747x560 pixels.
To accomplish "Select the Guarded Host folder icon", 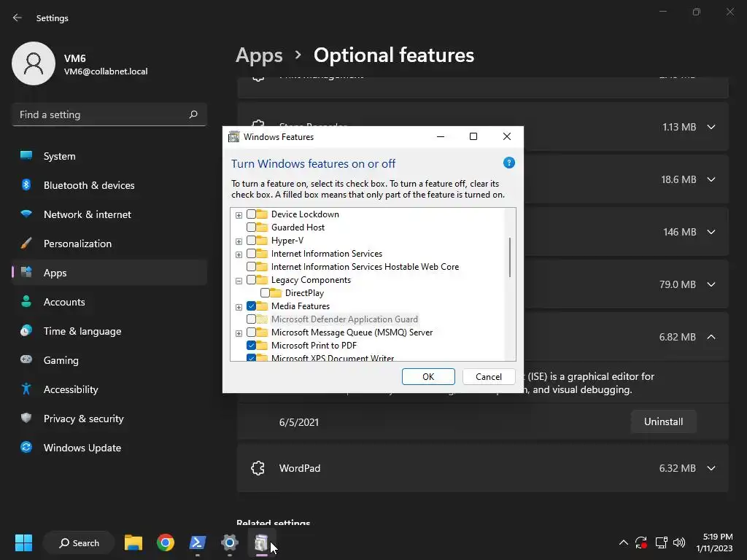I will pyautogui.click(x=262, y=227).
